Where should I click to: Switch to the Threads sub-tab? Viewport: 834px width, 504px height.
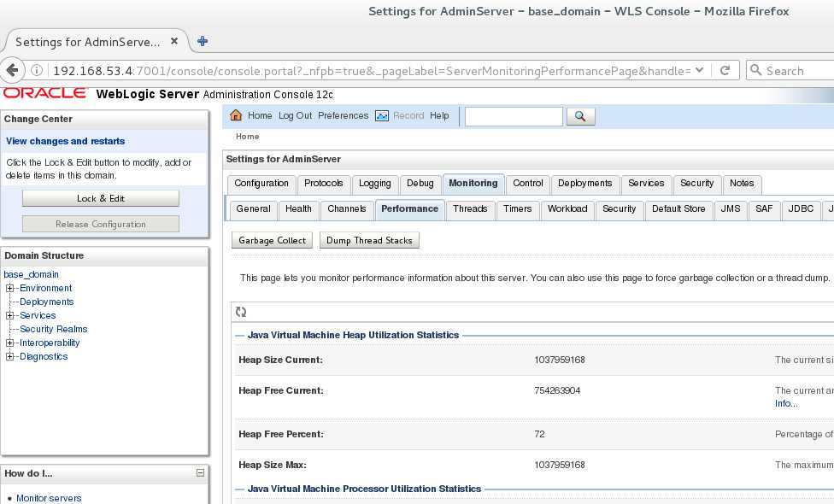pos(470,209)
